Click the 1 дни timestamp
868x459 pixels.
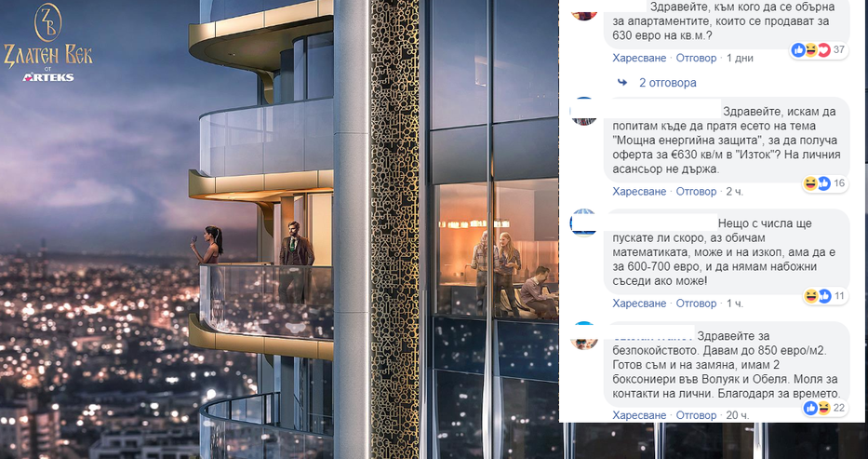[741, 58]
